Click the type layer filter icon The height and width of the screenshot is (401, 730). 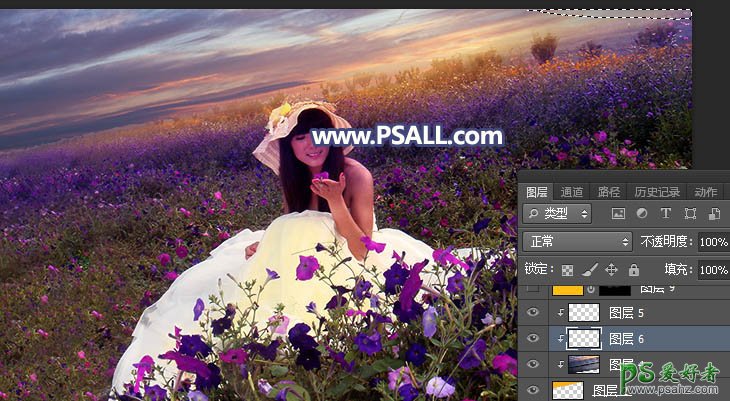pos(665,214)
